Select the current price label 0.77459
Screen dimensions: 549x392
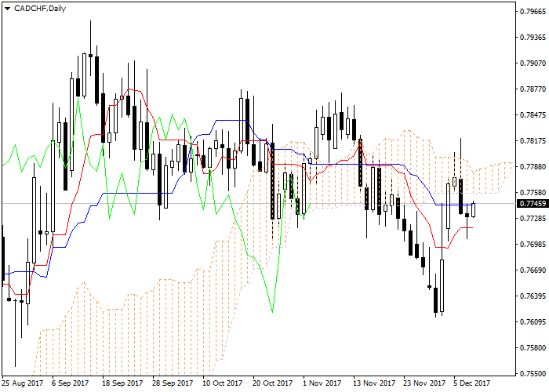click(533, 203)
